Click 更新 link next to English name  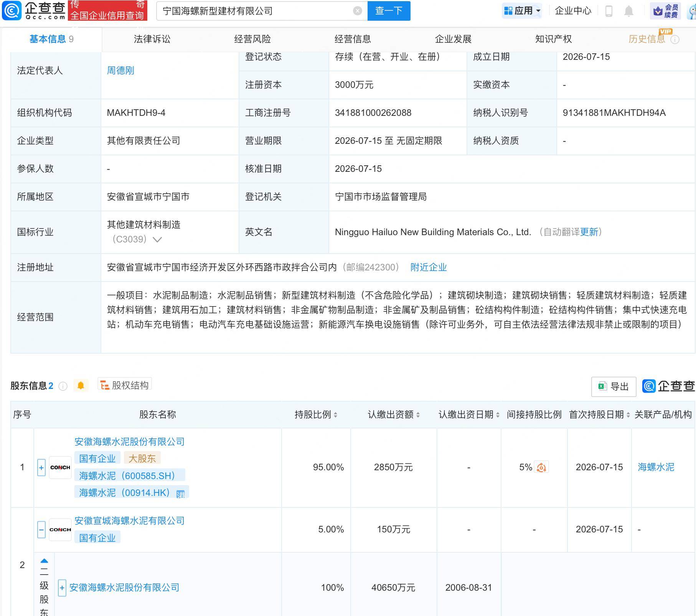[589, 232]
